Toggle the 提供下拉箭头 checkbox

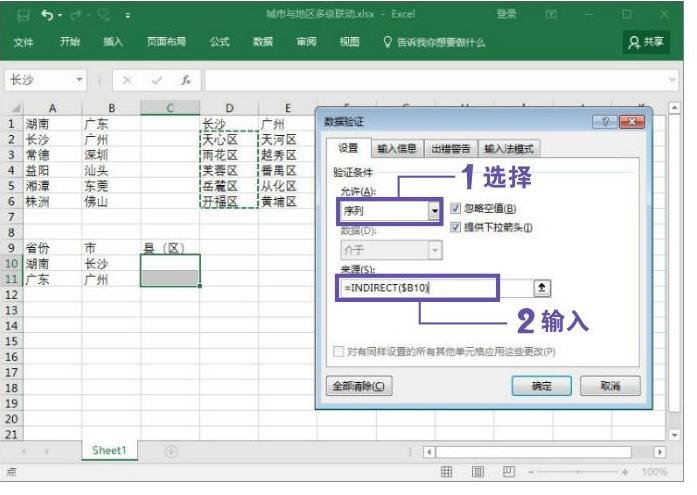[455, 227]
